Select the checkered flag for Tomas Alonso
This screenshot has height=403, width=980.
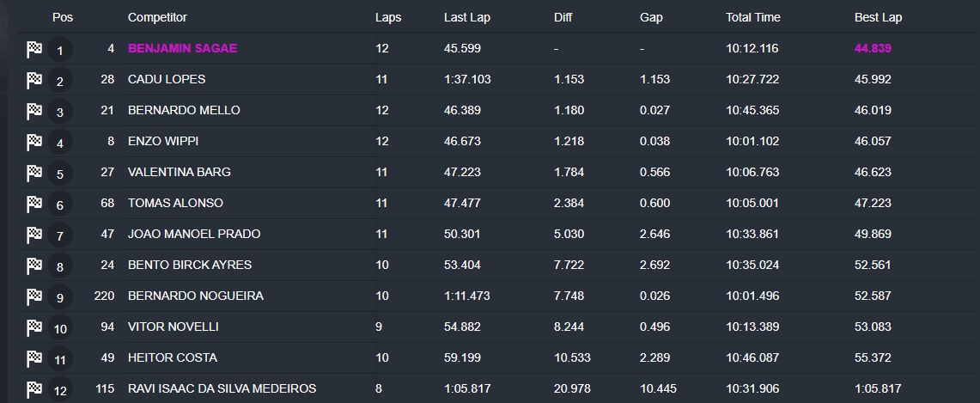point(33,204)
